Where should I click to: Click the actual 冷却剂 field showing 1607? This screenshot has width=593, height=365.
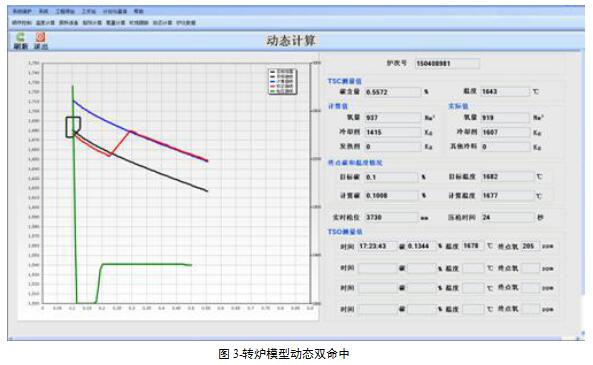505,132
